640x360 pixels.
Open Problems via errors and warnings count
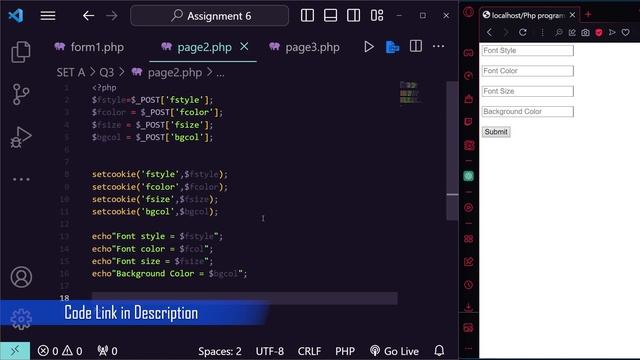coord(60,351)
